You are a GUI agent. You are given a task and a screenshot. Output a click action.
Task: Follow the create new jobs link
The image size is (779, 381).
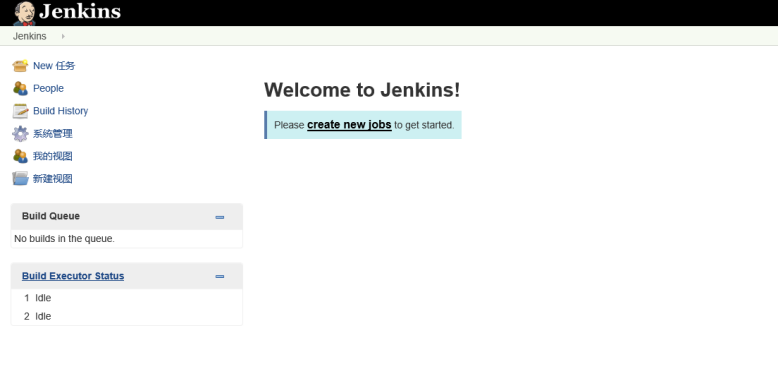click(349, 125)
